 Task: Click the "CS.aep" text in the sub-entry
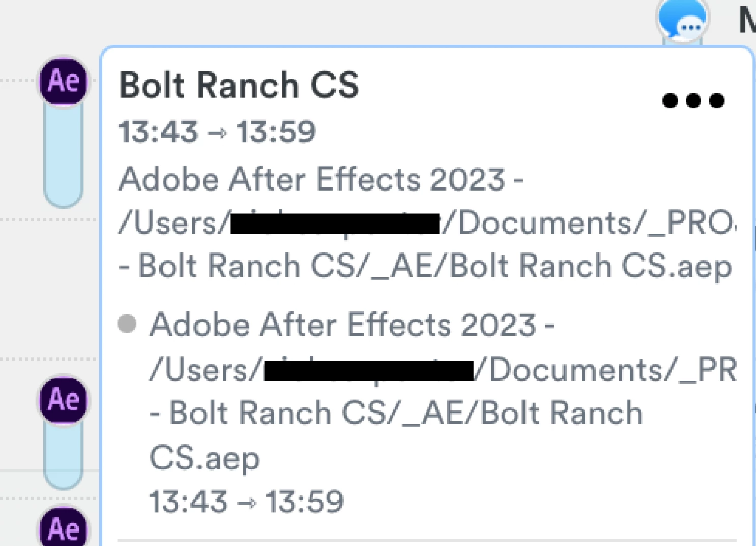(x=205, y=458)
